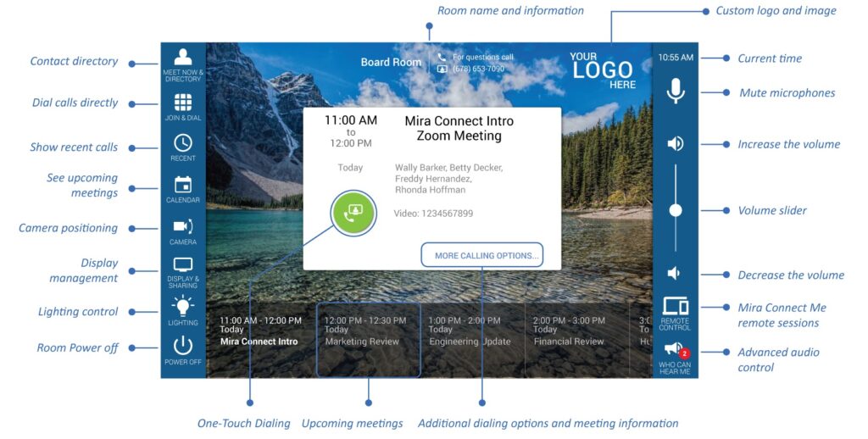Click the volume slider handle

[676, 210]
